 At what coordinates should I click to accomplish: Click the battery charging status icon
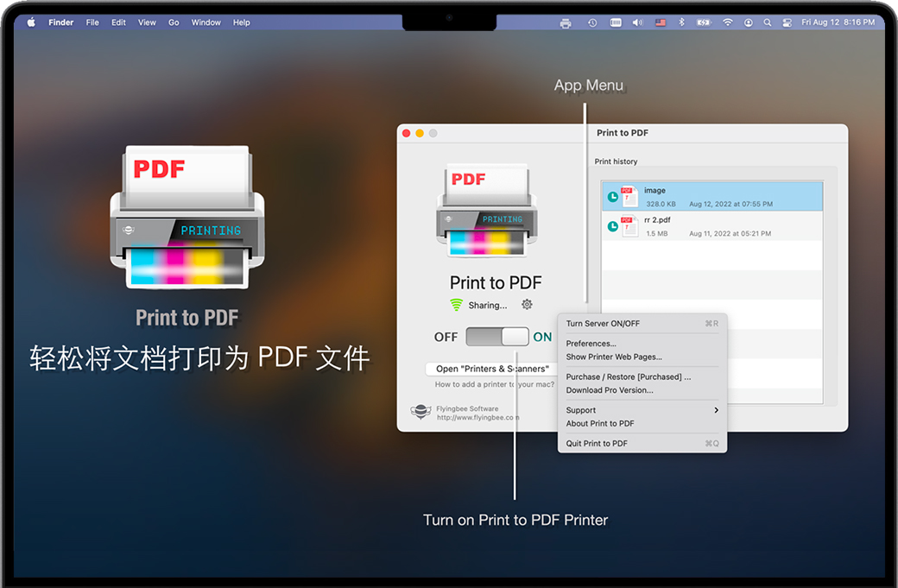coord(703,23)
